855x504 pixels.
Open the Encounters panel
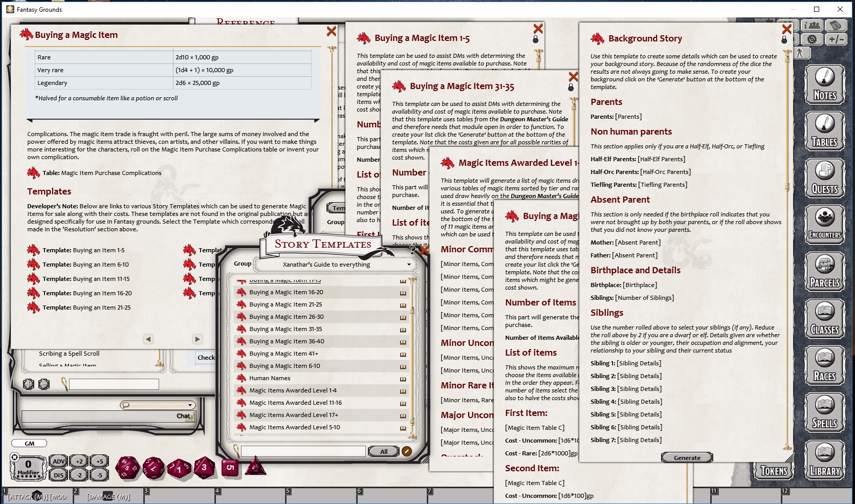tap(824, 225)
